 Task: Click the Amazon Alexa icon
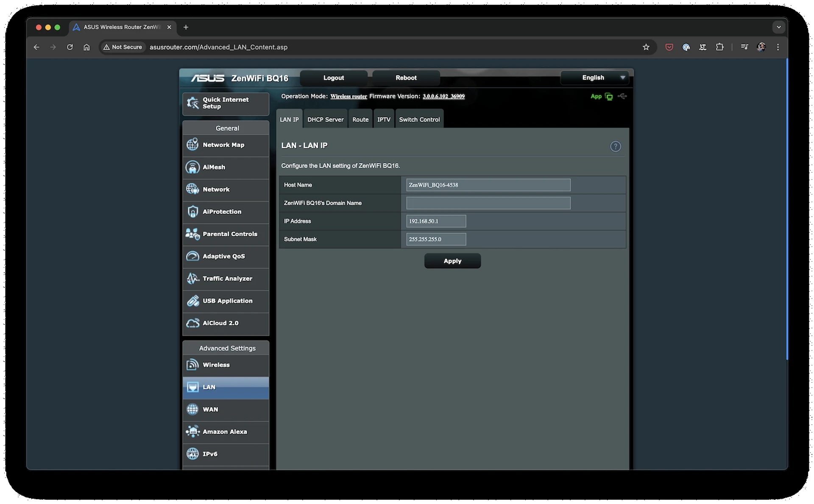click(192, 432)
